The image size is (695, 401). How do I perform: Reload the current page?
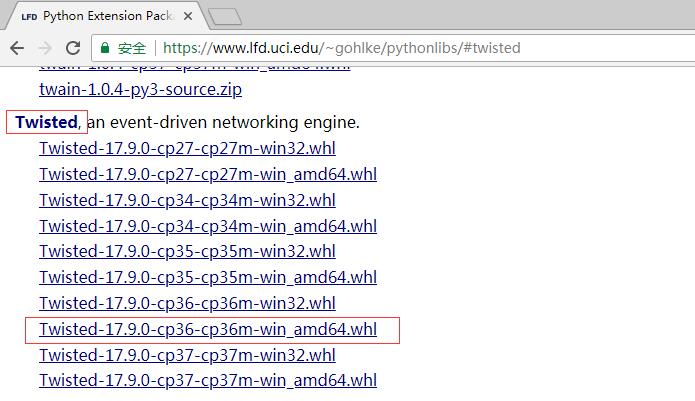[x=73, y=48]
